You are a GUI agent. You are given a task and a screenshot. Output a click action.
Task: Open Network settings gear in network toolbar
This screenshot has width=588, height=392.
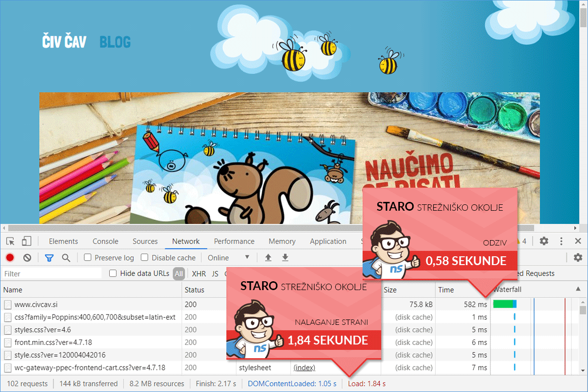click(578, 258)
